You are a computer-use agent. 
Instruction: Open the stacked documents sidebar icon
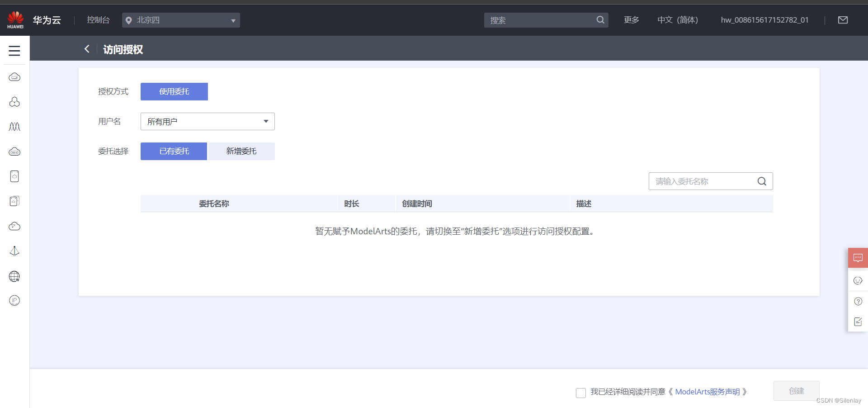(14, 201)
